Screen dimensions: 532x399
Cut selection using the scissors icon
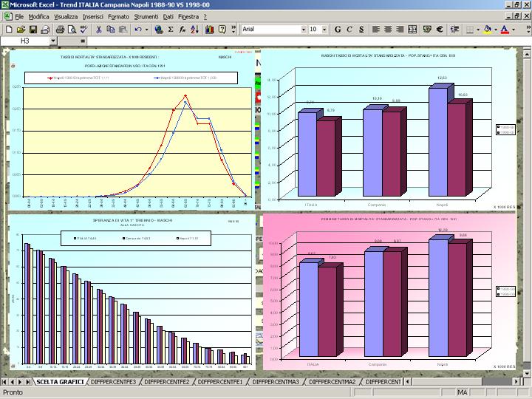point(99,30)
